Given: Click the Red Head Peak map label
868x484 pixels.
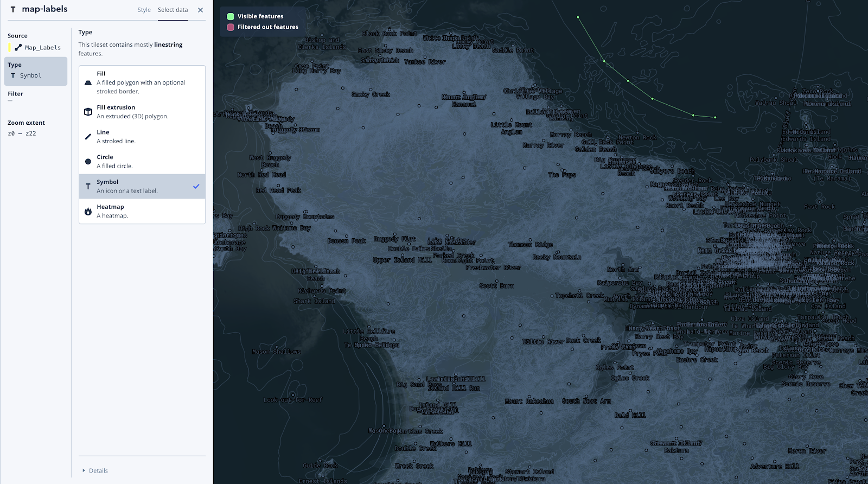Looking at the screenshot, I should click(278, 190).
